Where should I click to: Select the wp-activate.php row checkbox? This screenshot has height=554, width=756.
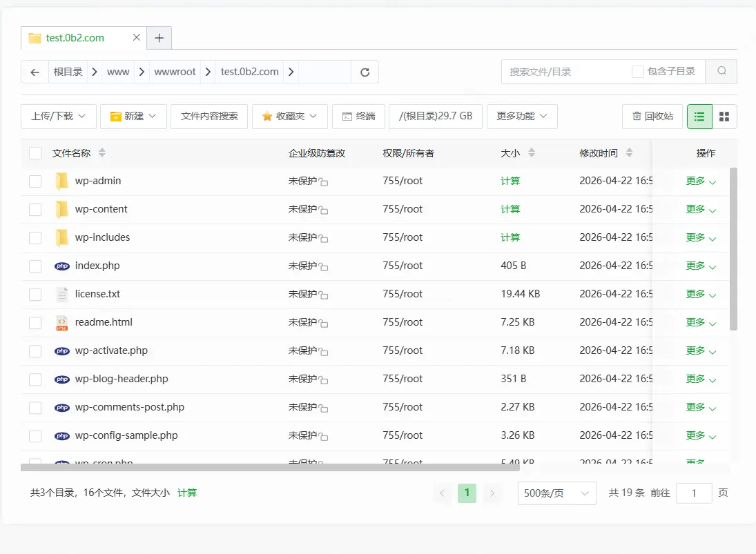coord(35,351)
